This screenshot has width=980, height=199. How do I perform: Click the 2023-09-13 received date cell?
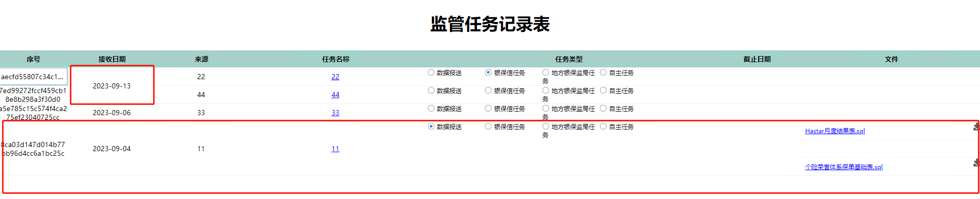111,86
